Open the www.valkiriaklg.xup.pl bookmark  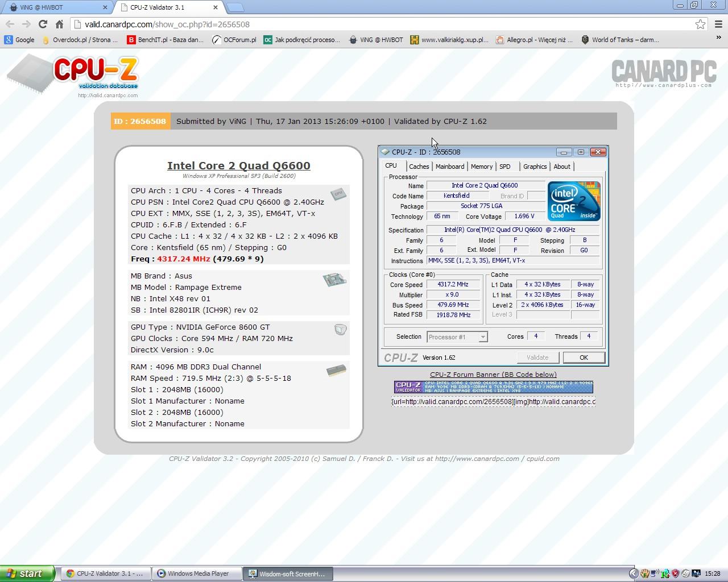449,40
